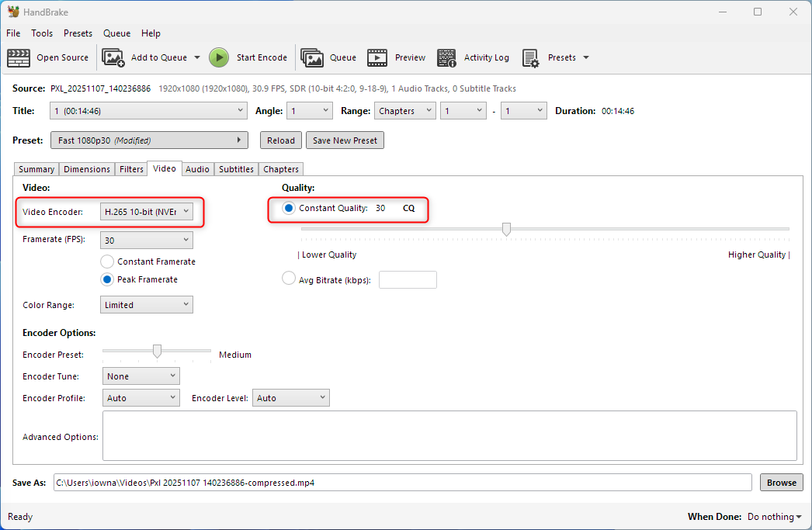This screenshot has width=812, height=530.
Task: Select Constant Quality radio button
Action: 289,208
